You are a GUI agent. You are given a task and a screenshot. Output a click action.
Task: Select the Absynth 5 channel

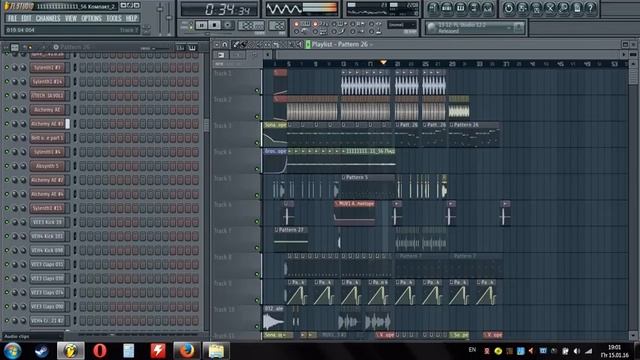[x=47, y=166]
